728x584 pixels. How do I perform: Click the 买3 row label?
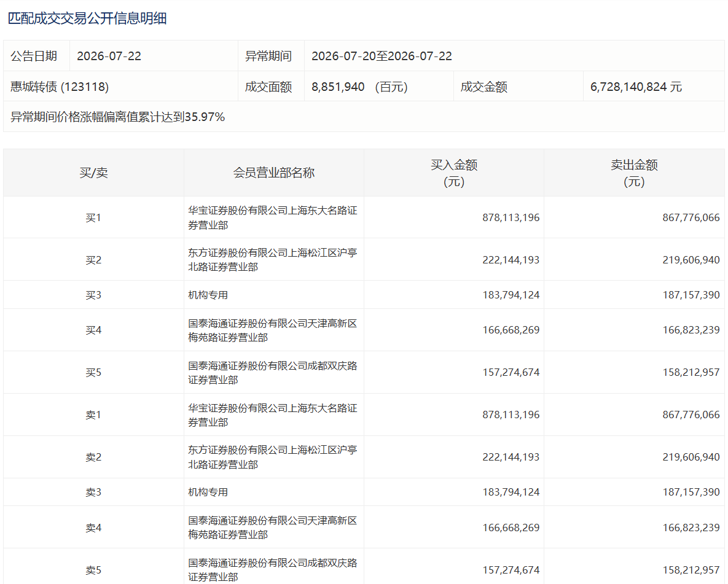[93, 295]
